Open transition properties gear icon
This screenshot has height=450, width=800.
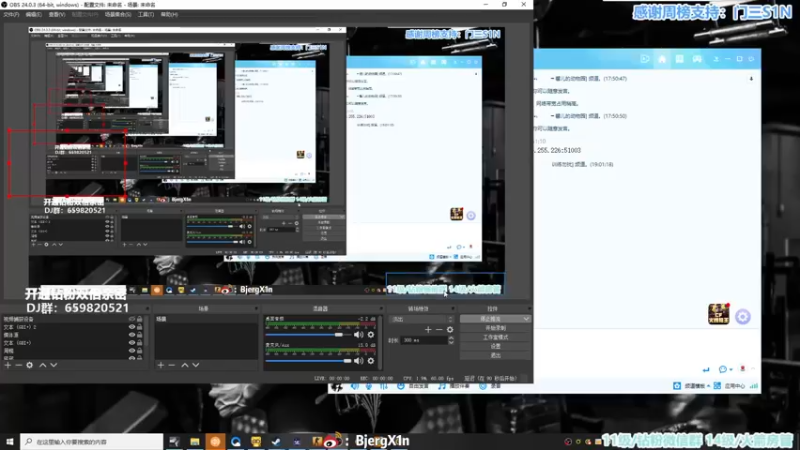(x=450, y=330)
